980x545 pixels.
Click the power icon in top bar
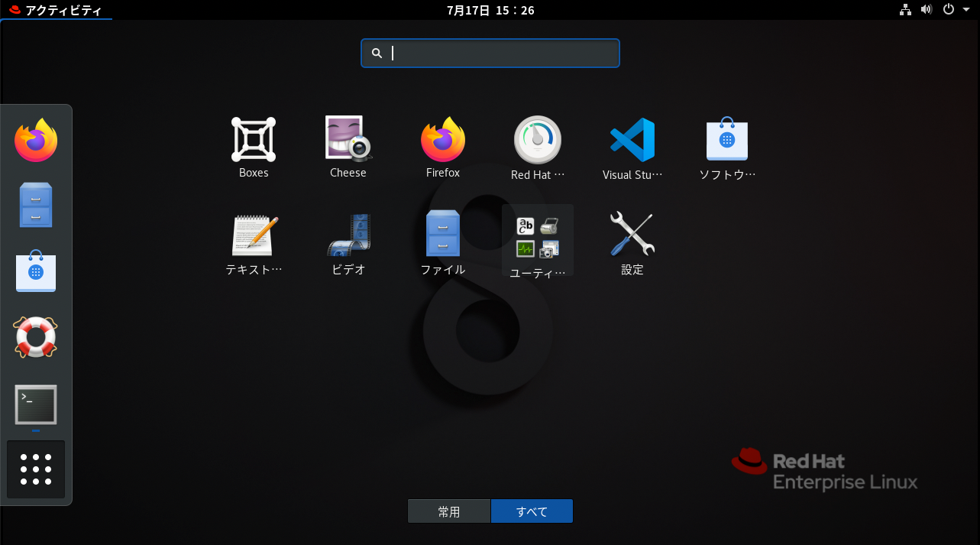(x=949, y=10)
